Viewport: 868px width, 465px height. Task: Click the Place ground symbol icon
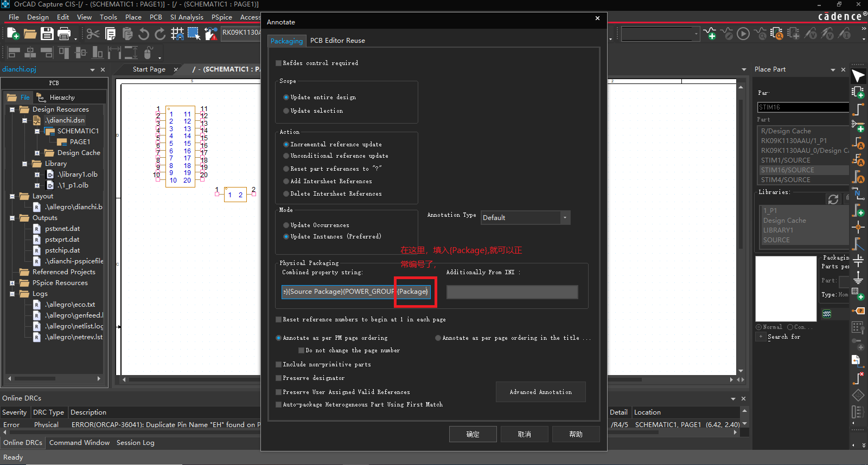tap(858, 277)
